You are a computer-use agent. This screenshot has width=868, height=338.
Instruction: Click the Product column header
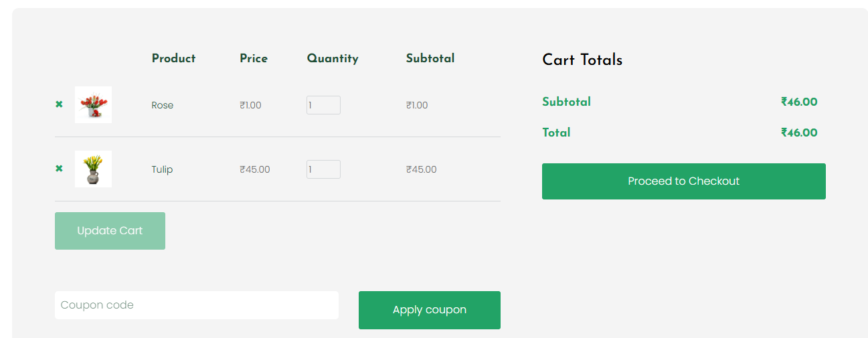tap(173, 58)
